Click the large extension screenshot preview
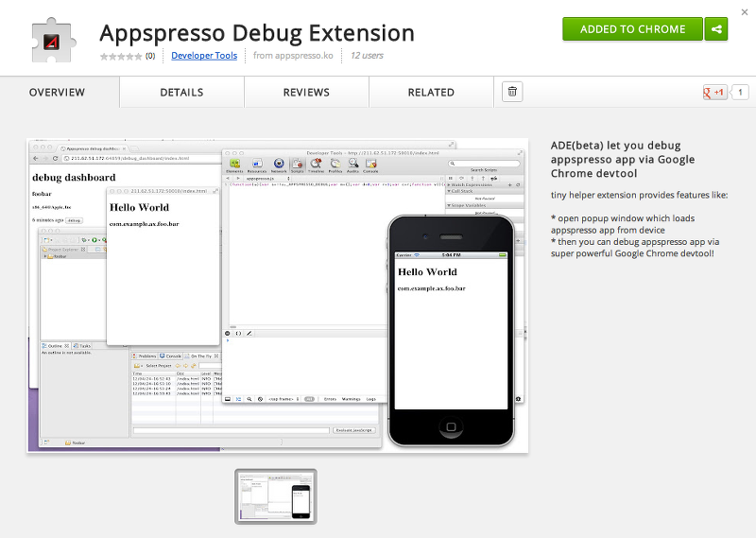756x538 pixels. [278, 295]
